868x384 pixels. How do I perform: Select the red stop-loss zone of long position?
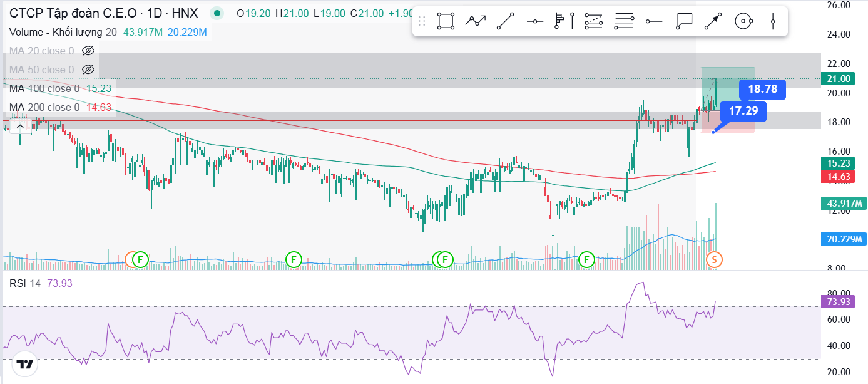[x=728, y=122]
